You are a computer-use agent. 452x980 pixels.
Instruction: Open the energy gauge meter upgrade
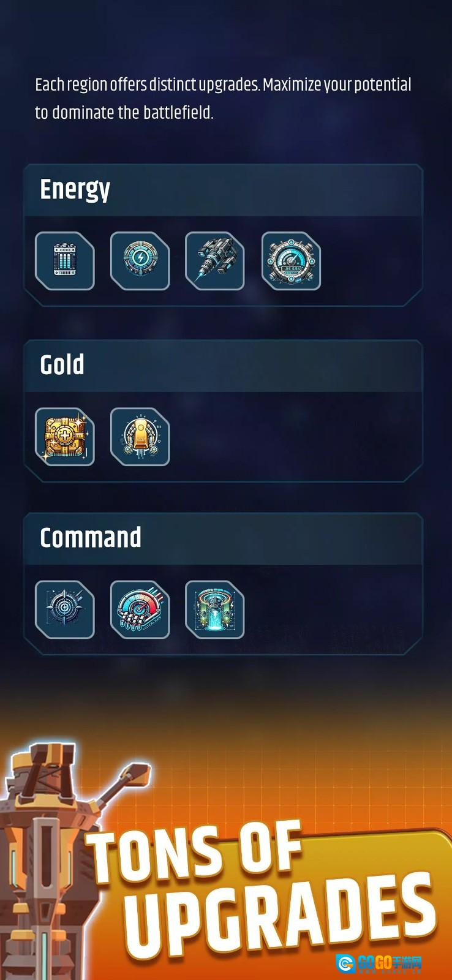[291, 261]
